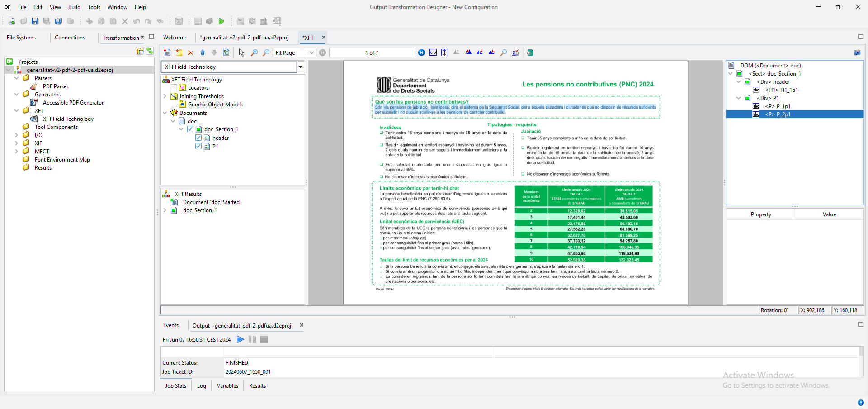Open the Build menu
Viewport: 868px width, 409px height.
point(74,7)
